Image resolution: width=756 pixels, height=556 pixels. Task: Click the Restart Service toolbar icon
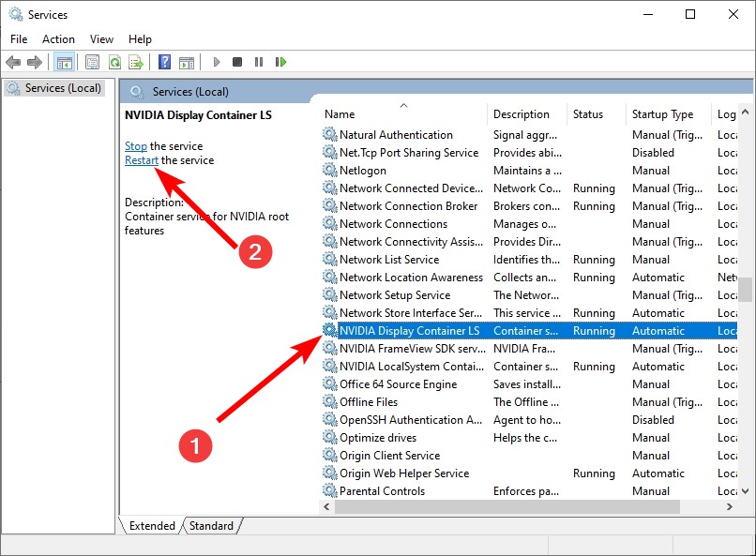click(280, 62)
